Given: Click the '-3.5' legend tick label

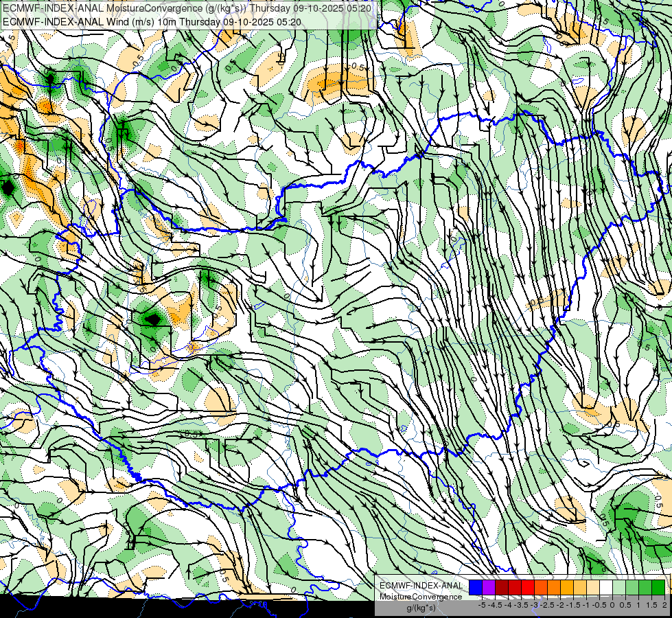Looking at the screenshot, I should 521,605.
